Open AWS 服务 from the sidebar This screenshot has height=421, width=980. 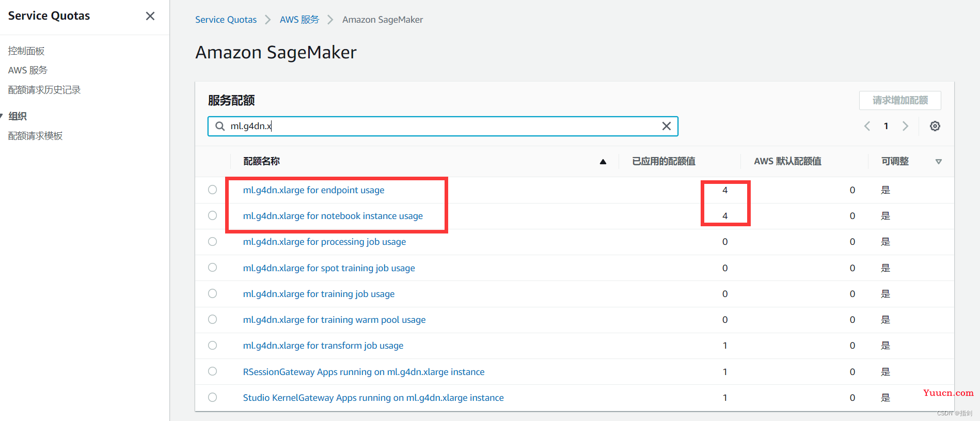(28, 70)
